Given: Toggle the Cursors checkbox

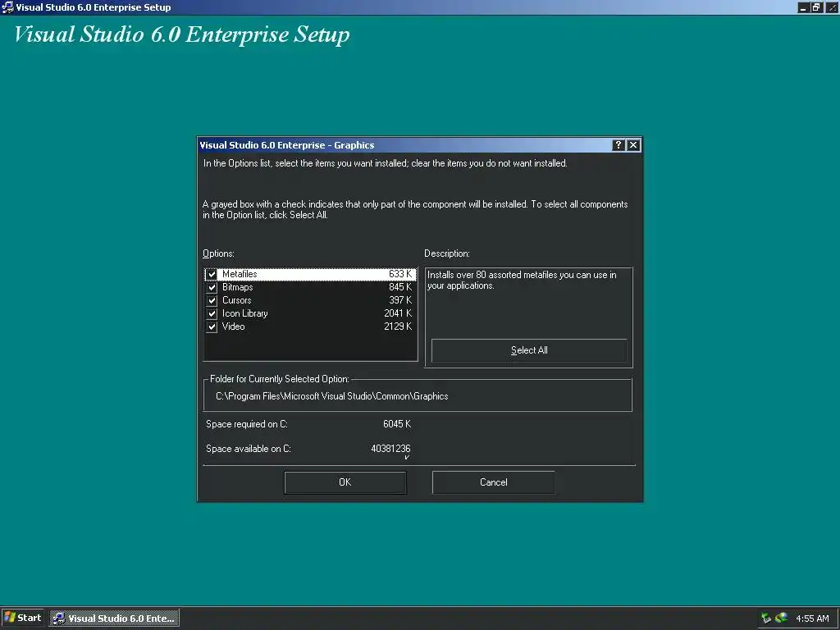Looking at the screenshot, I should pos(212,300).
